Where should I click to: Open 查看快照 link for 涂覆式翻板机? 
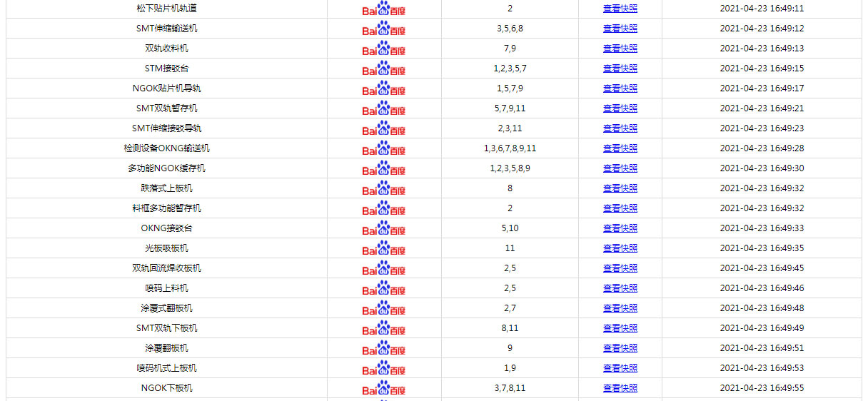[620, 308]
